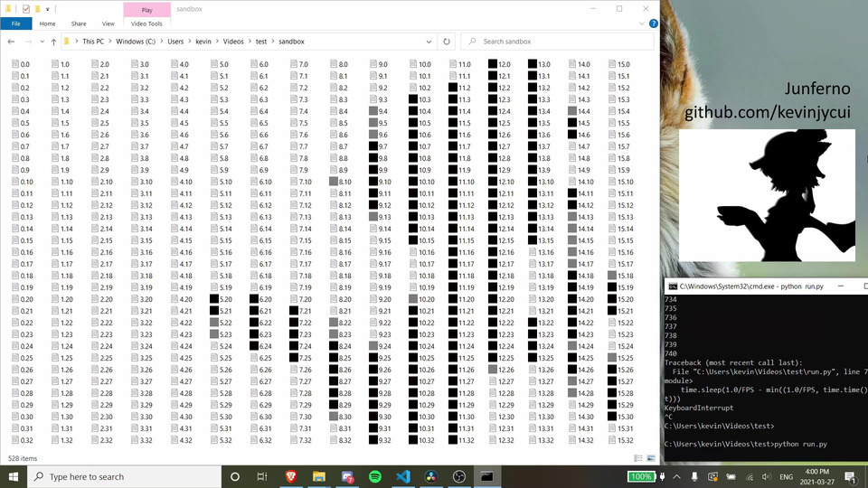Open the Windows Start menu
The width and height of the screenshot is (868, 488).
14,476
